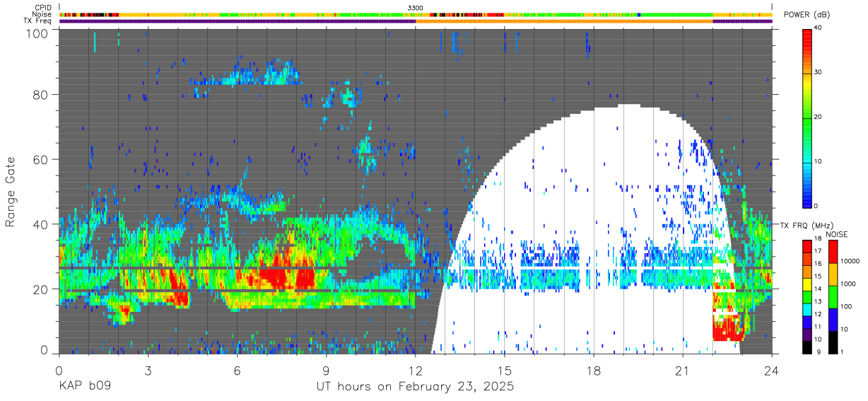Click the KAP b09 radar label
The image size is (868, 401).
coord(84,387)
